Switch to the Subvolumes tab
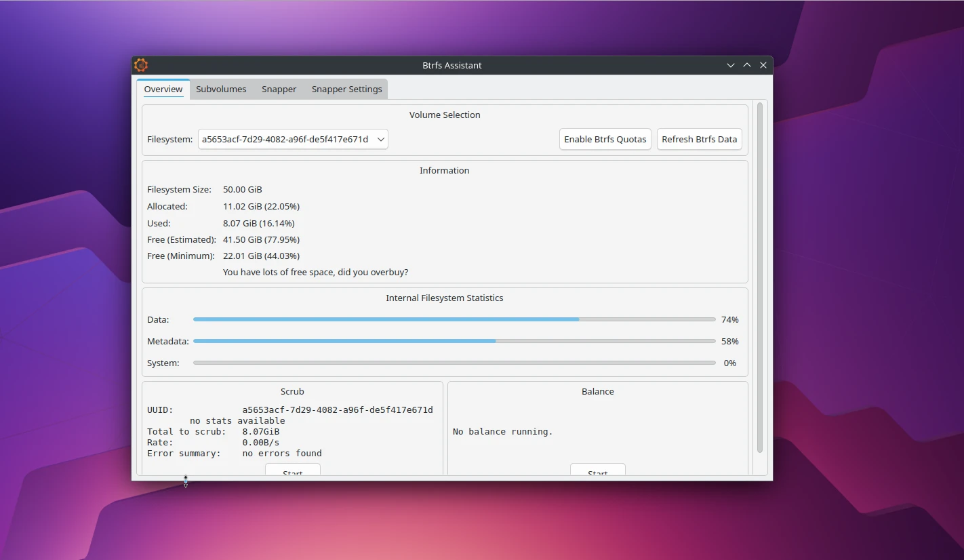 coord(221,89)
